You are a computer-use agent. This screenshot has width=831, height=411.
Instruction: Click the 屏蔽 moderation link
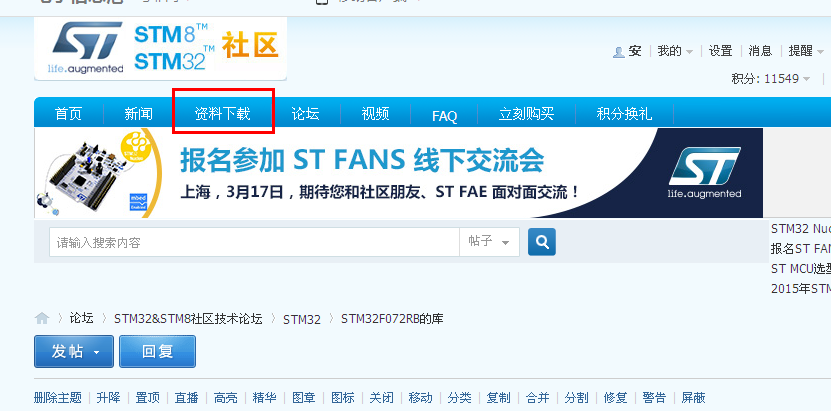click(693, 398)
